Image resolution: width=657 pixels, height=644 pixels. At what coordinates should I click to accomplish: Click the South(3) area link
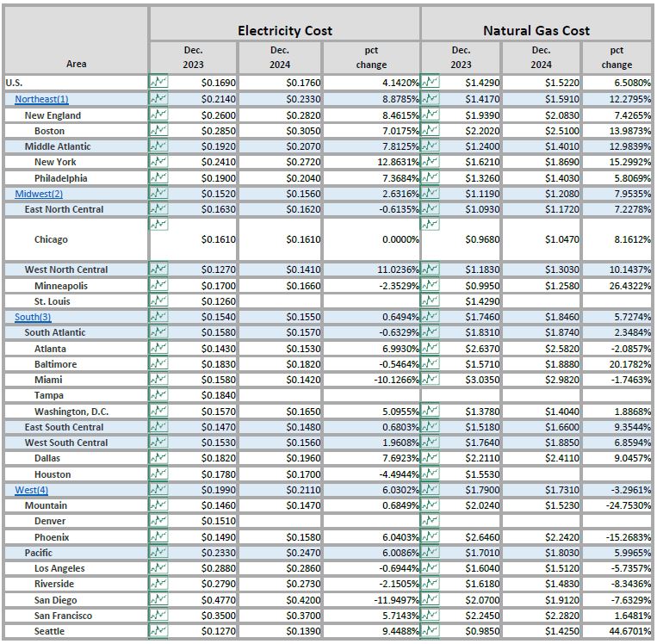33,317
